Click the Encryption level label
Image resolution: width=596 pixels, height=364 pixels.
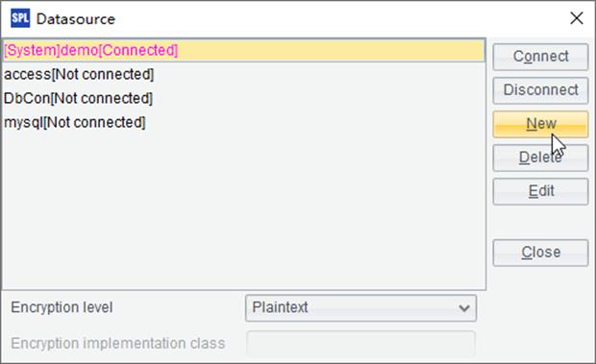coord(62,307)
